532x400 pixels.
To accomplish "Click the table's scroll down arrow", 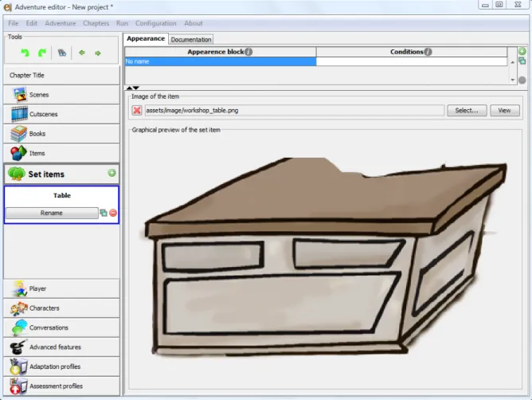I will 512,80.
